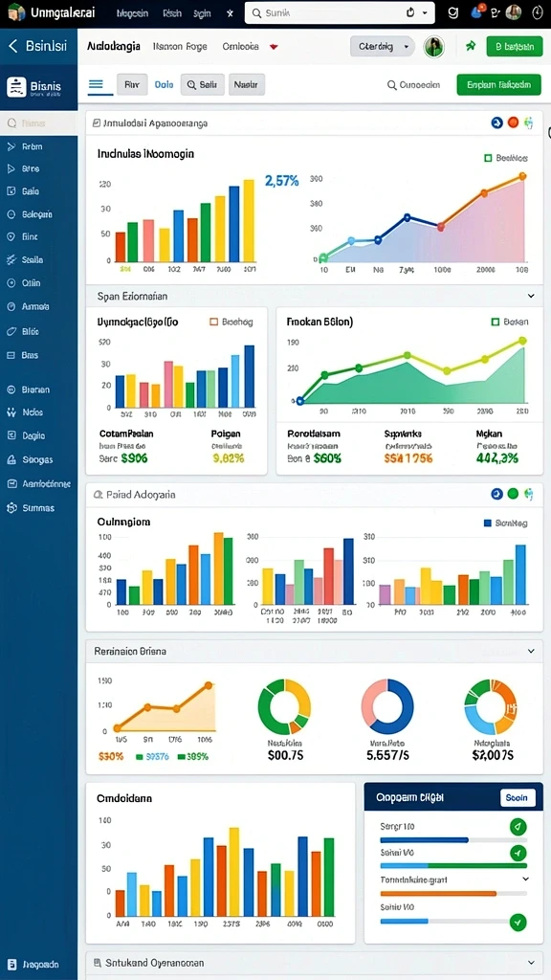Collapse the Span Eziornarian section
Image resolution: width=551 pixels, height=980 pixels.
click(x=531, y=296)
